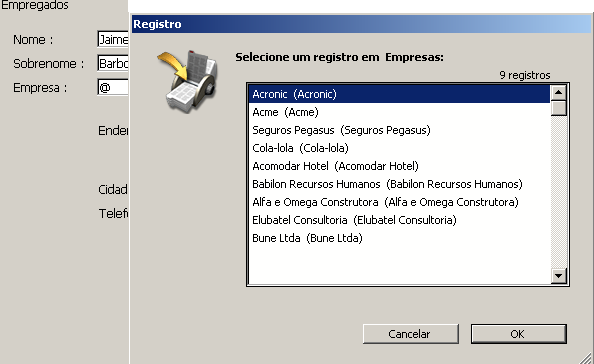Click the scrollbar down arrow
Screen dimensions: 594x364
558,276
